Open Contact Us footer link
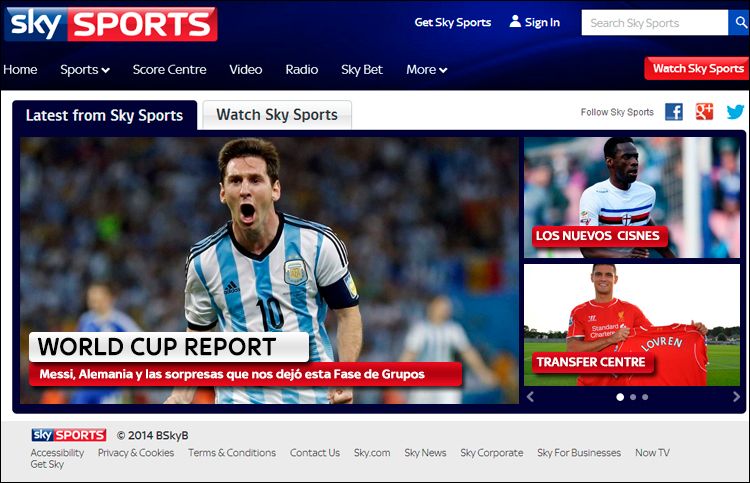 coord(315,452)
